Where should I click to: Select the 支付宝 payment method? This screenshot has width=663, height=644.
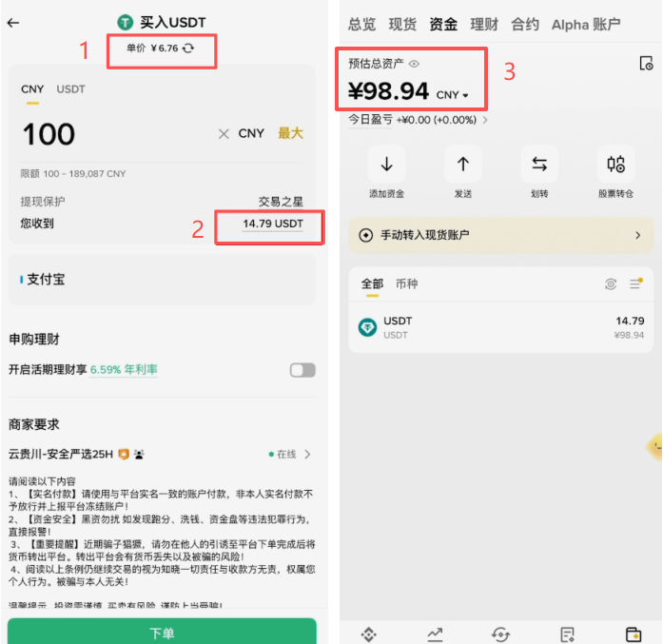coord(162,280)
